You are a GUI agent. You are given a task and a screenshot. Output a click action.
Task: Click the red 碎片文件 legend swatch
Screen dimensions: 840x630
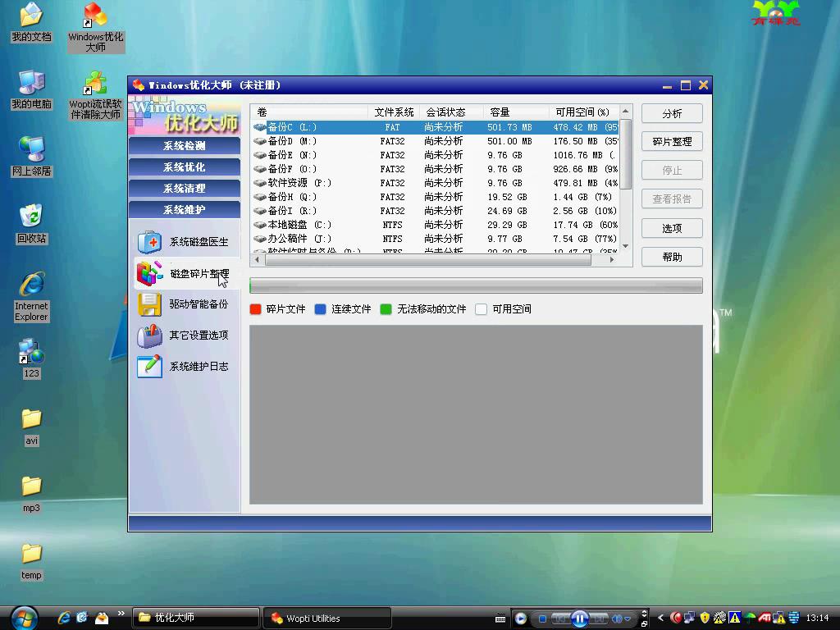point(256,309)
